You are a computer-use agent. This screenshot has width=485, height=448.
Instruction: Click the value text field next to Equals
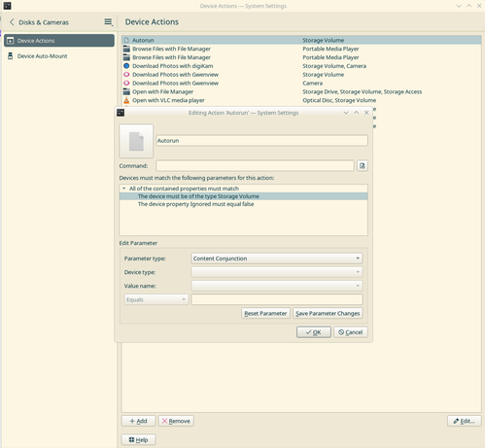(x=277, y=299)
